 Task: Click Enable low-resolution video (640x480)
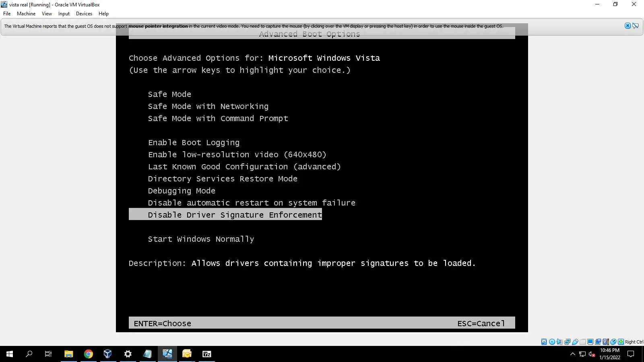tap(237, 154)
